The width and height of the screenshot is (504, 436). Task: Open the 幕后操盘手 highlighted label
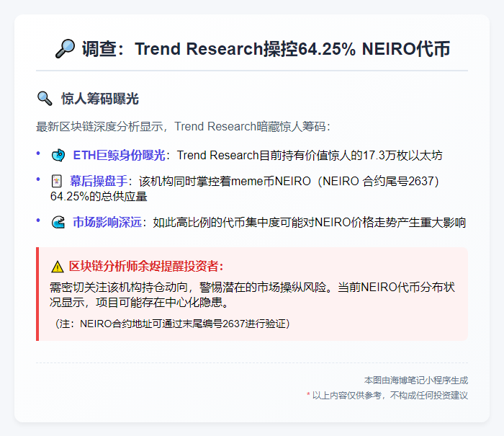(97, 180)
